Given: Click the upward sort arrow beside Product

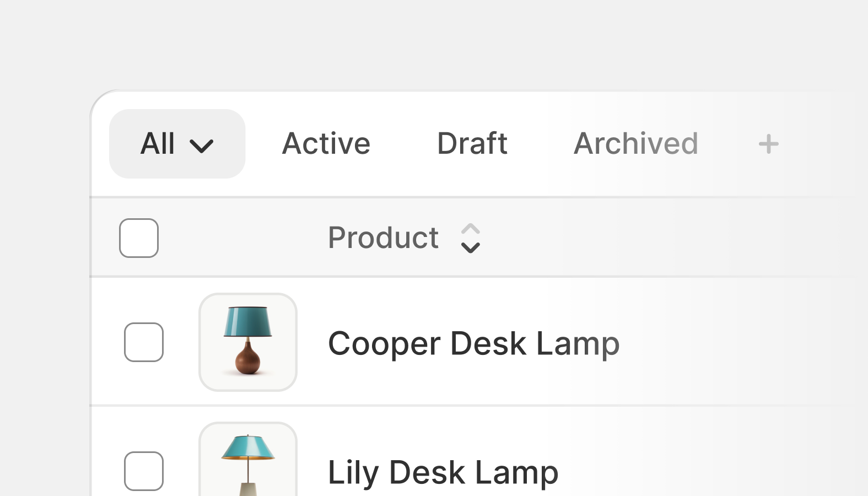Looking at the screenshot, I should (470, 229).
